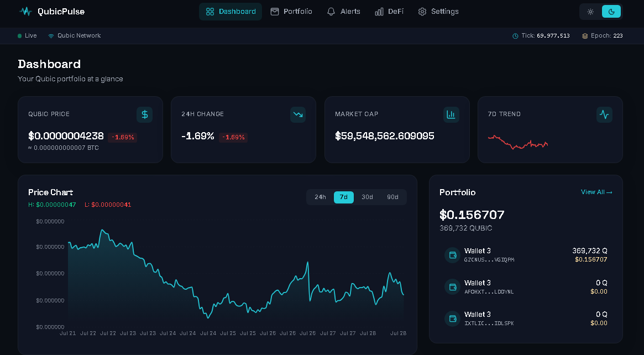Select the 7d chart range
The image size is (644, 355).
[344, 197]
